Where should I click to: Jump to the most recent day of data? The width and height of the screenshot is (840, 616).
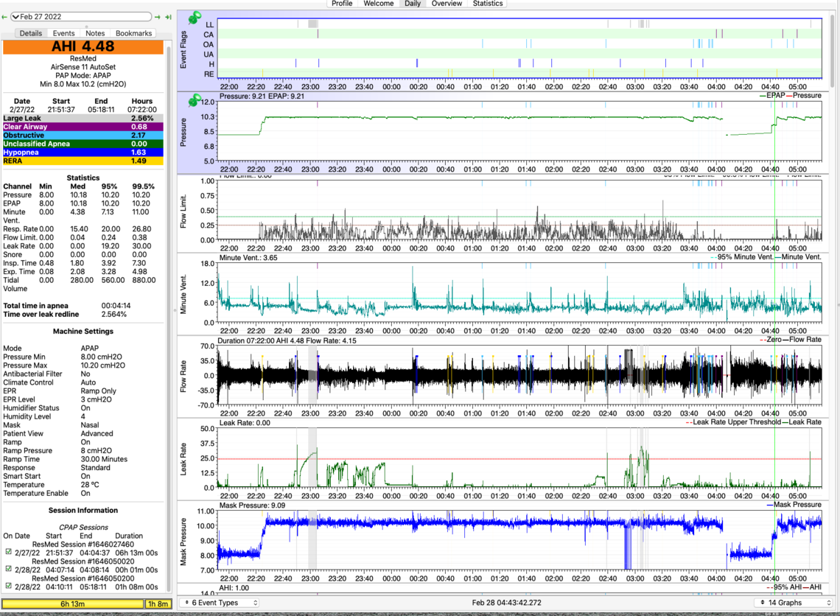[x=168, y=17]
